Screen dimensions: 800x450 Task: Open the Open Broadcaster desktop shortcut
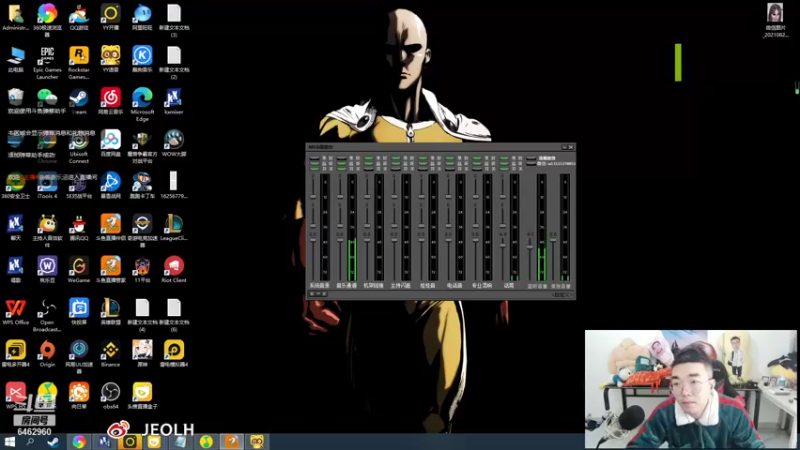[47, 315]
